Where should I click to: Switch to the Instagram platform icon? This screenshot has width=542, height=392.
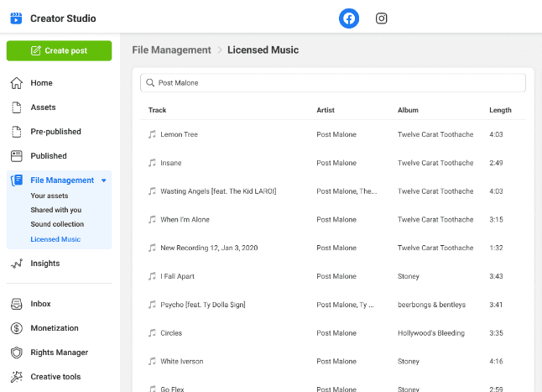click(381, 18)
